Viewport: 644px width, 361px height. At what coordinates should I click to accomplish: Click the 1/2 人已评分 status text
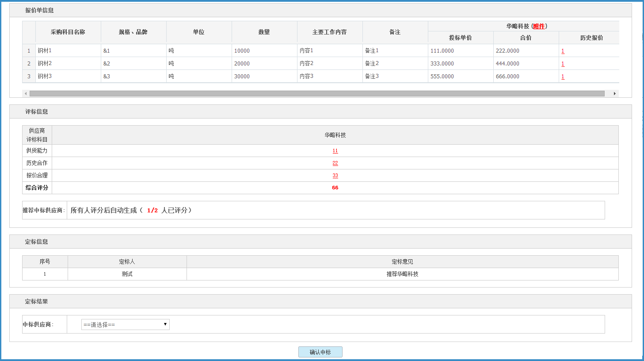169,210
